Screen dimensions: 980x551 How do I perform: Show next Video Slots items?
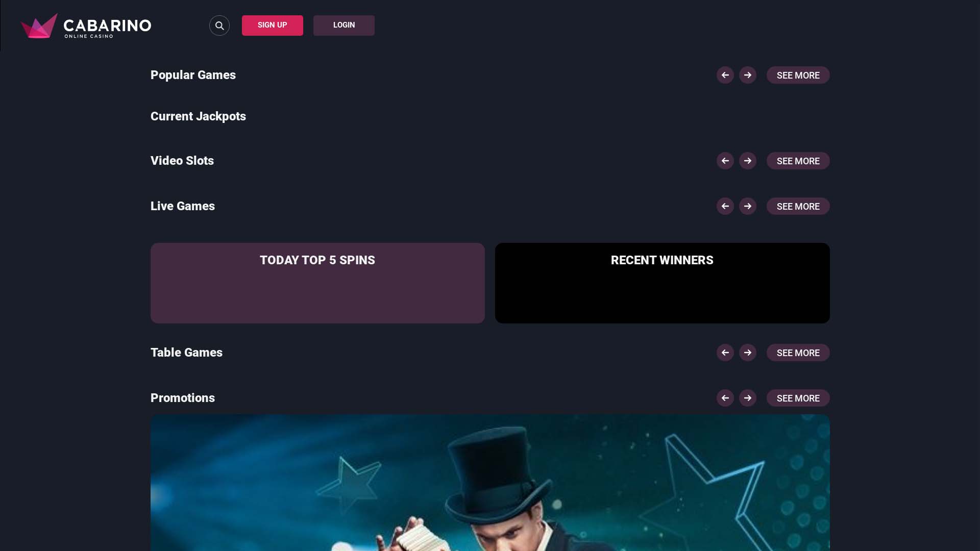pos(748,161)
